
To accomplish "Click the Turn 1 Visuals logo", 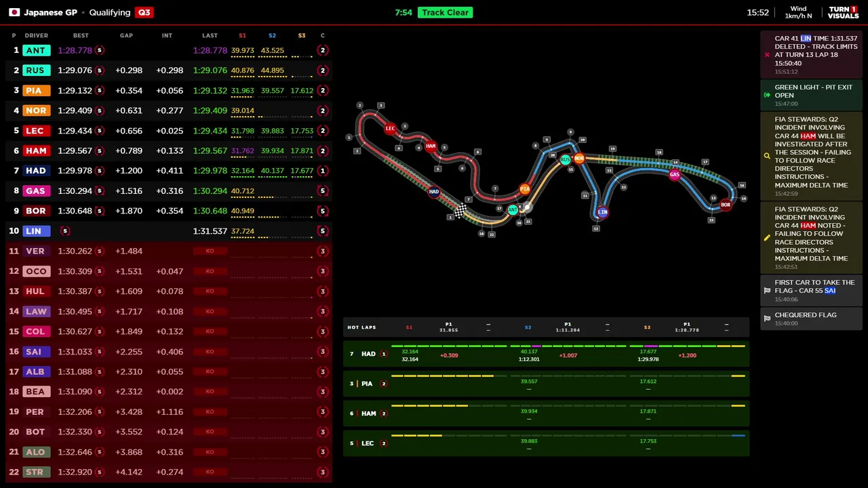I will pyautogui.click(x=843, y=12).
